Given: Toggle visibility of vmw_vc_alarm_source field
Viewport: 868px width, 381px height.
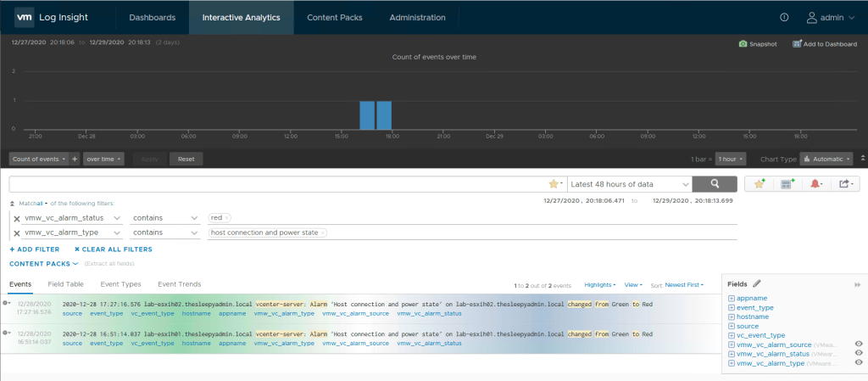Looking at the screenshot, I should click(x=859, y=345).
